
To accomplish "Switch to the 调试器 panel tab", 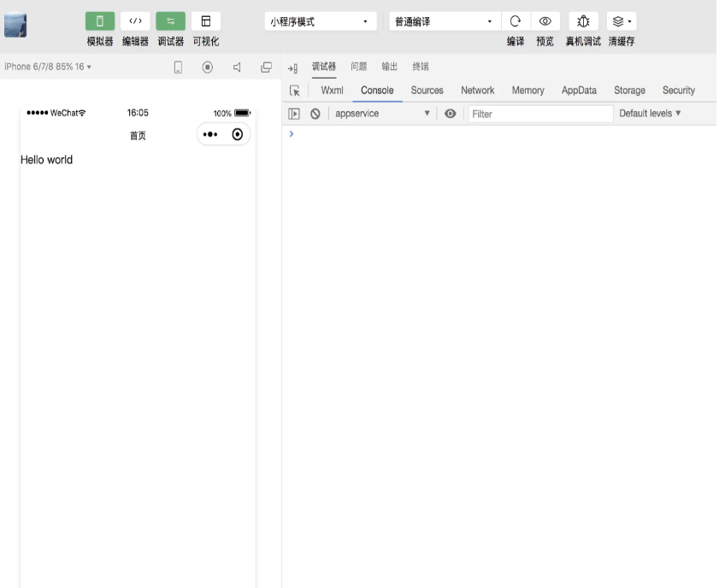I will pos(324,67).
